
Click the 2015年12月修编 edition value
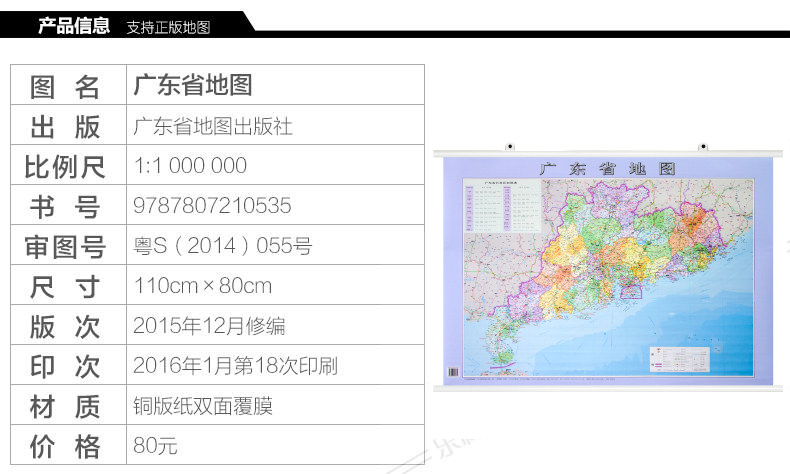point(209,326)
